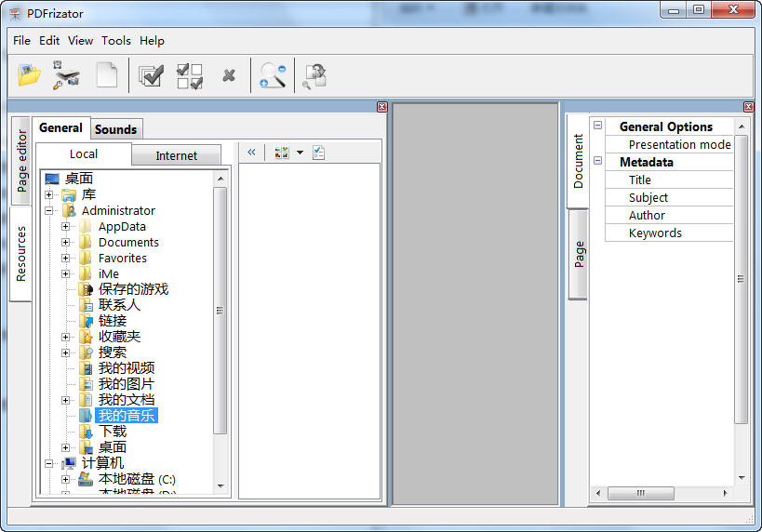Open folder icon in toolbar
762x532 pixels.
click(29, 75)
